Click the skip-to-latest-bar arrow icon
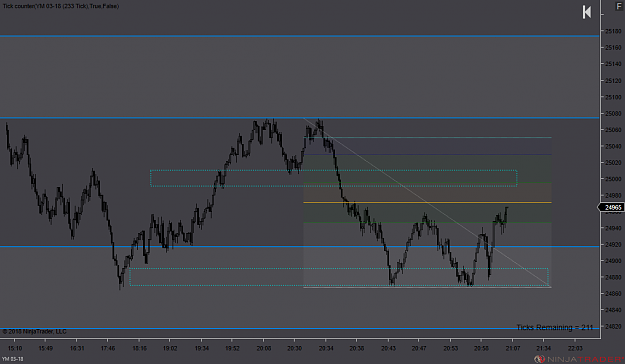 pyautogui.click(x=587, y=12)
